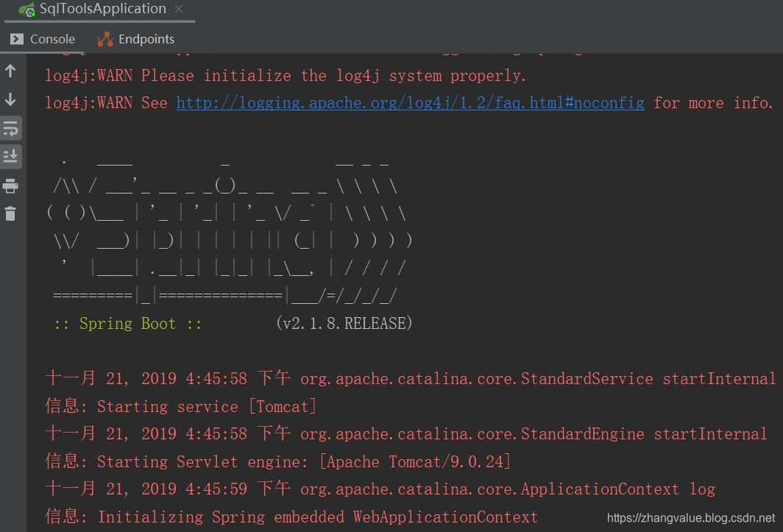Click the ':: Spring Boot ::' banner text
Viewport: 783px width, 532px height.
pos(128,324)
